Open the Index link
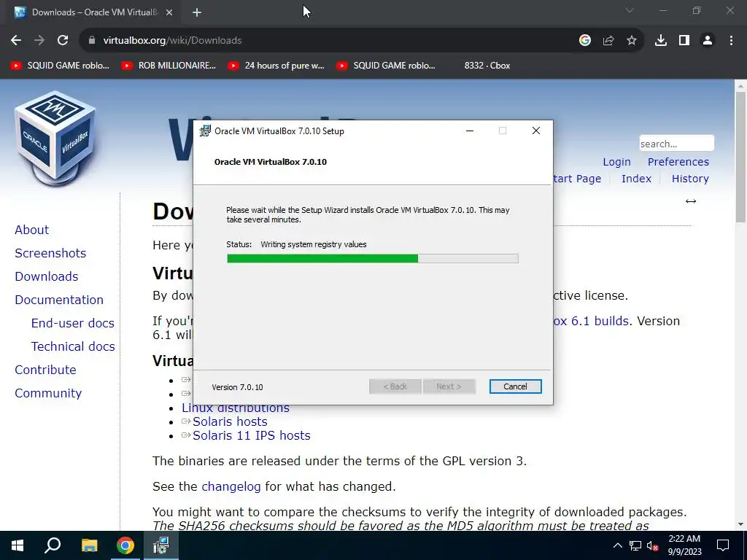 click(x=636, y=179)
